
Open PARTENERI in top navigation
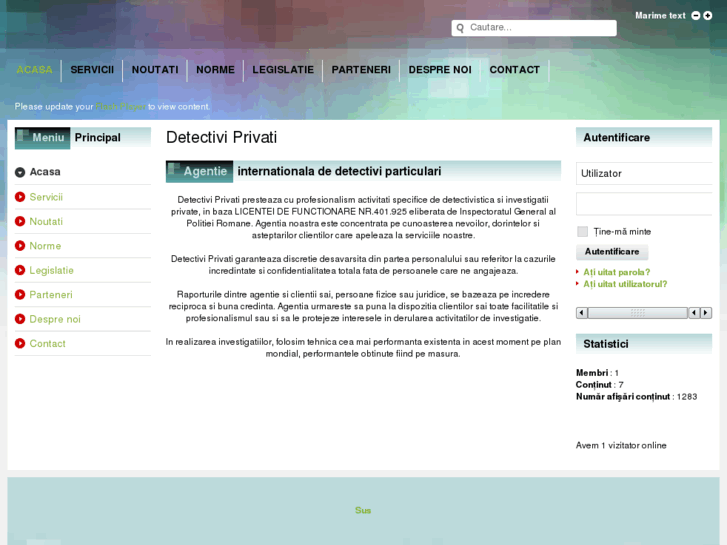[x=361, y=70]
